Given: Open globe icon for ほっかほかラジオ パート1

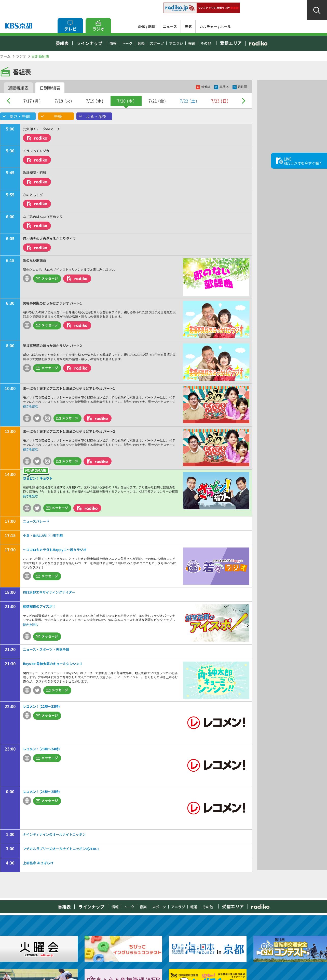Looking at the screenshot, I should coord(27,325).
